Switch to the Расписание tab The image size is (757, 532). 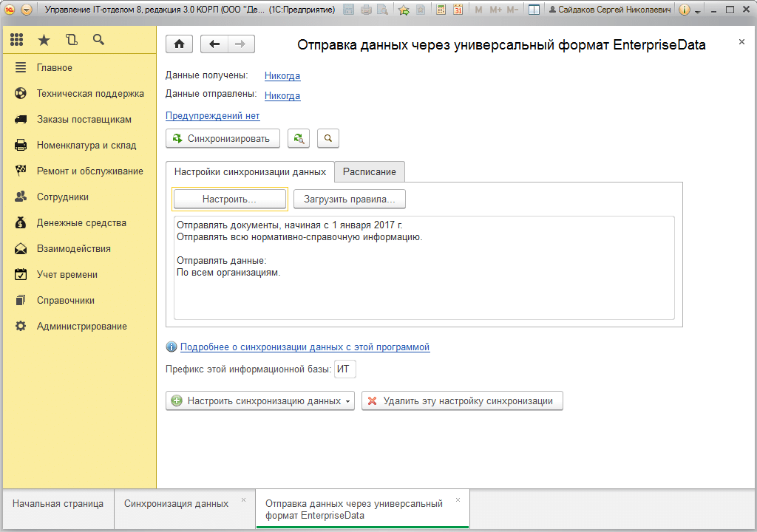click(x=370, y=172)
